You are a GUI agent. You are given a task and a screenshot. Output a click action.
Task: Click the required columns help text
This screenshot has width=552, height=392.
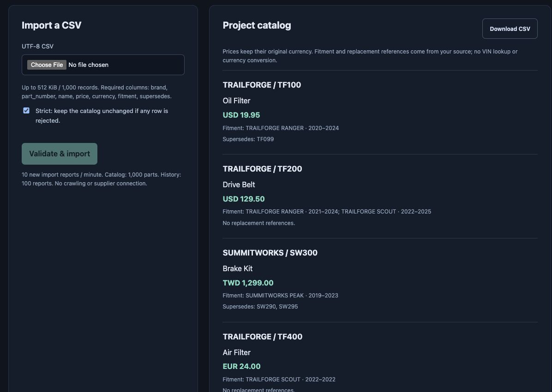point(97,92)
